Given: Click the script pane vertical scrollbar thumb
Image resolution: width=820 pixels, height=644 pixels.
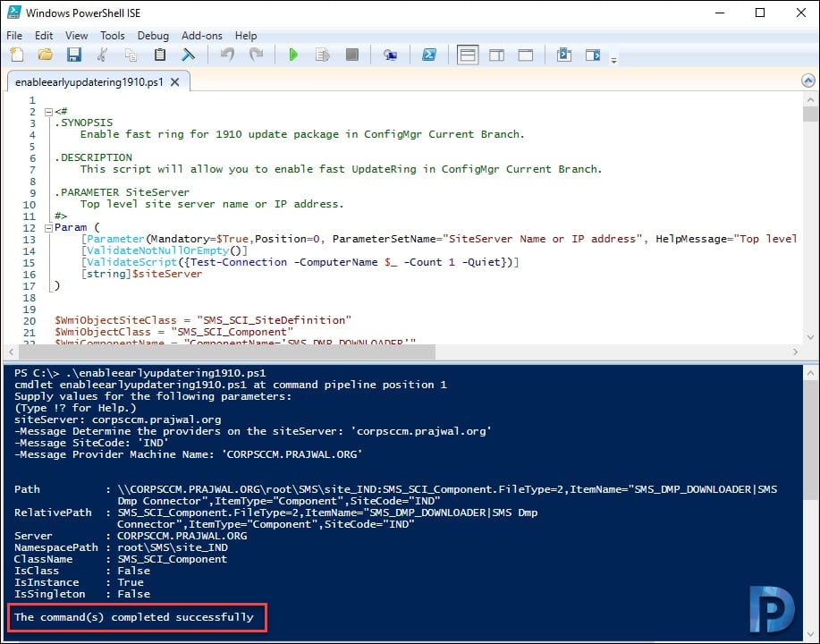Looking at the screenshot, I should 810,114.
